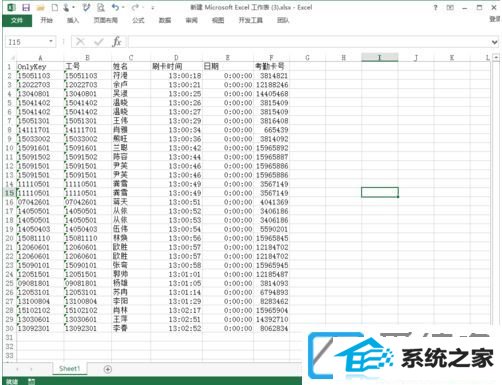Open the quick access toolbar customize dropdown

[x=153, y=7]
